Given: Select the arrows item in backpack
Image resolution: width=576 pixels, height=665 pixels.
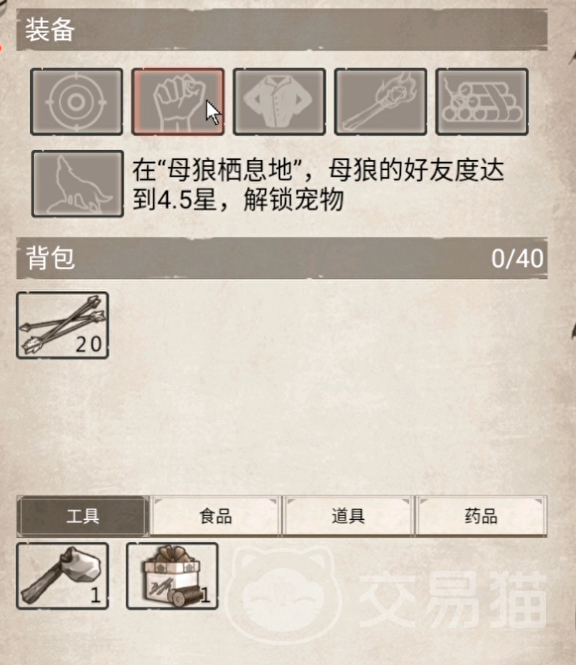Looking at the screenshot, I should coord(62,325).
